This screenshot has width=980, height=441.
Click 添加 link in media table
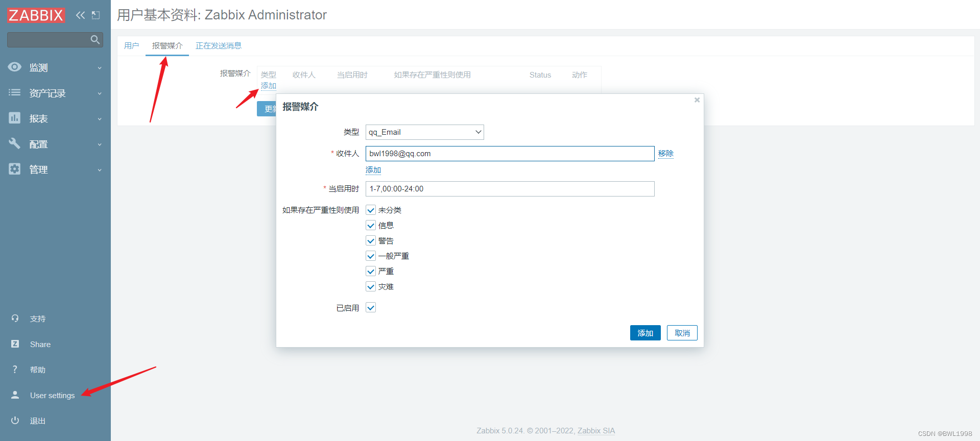click(269, 86)
